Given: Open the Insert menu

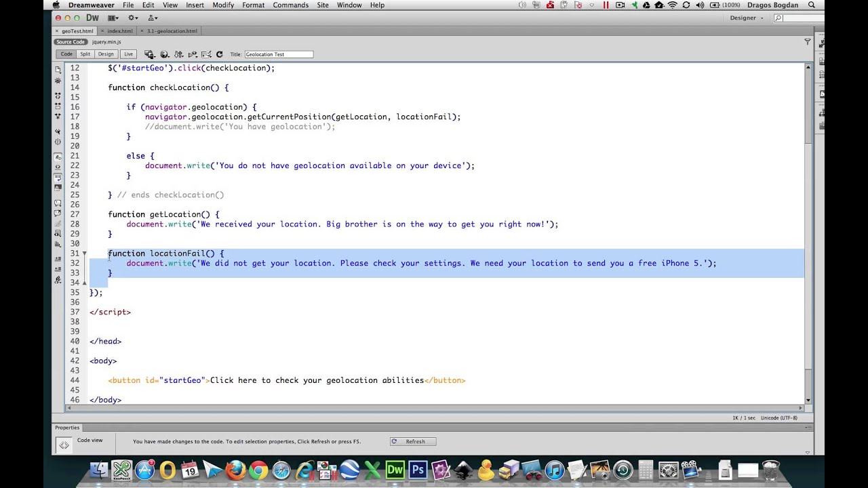Looking at the screenshot, I should (195, 5).
